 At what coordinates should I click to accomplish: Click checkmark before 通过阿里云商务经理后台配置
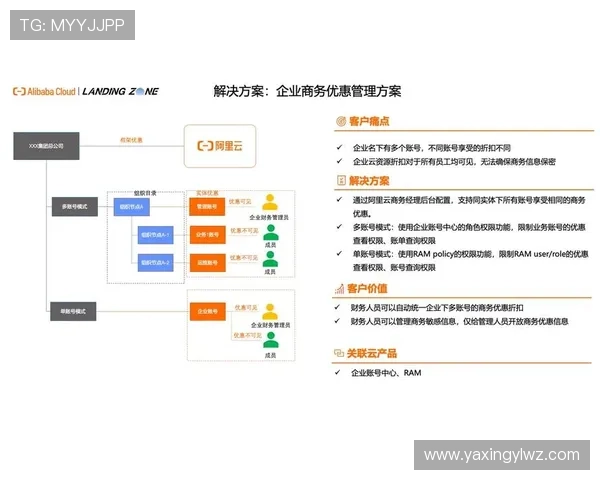point(339,199)
